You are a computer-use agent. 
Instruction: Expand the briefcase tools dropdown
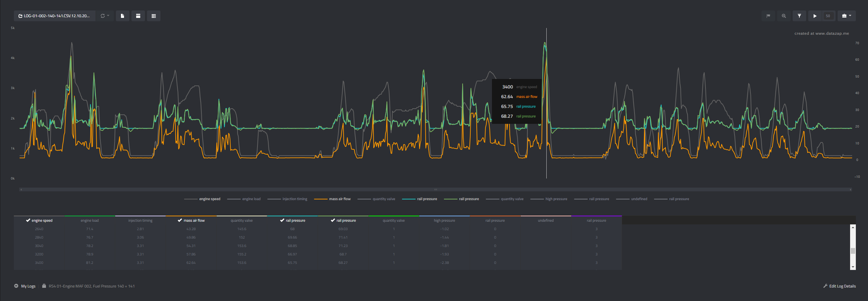tap(846, 16)
